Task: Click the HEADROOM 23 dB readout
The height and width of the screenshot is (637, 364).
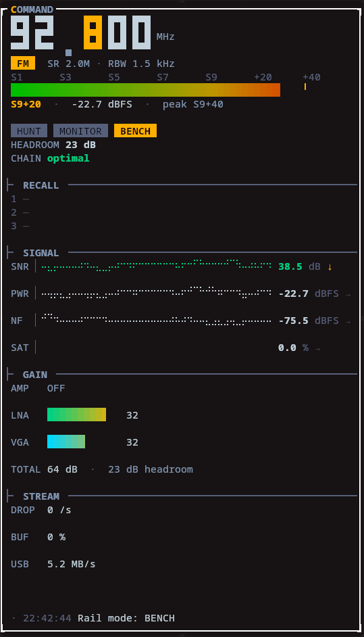Action: tap(53, 145)
